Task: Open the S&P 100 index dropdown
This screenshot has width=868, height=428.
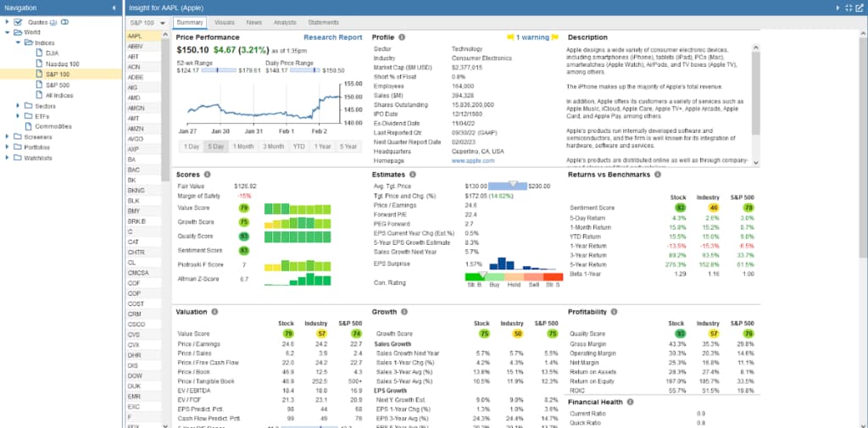Action: coord(147,23)
